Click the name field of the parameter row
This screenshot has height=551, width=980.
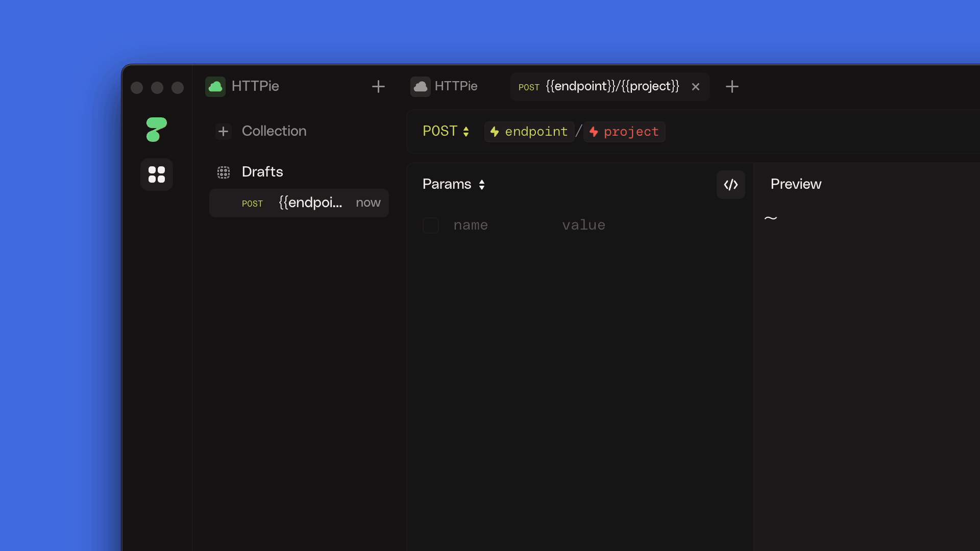471,225
